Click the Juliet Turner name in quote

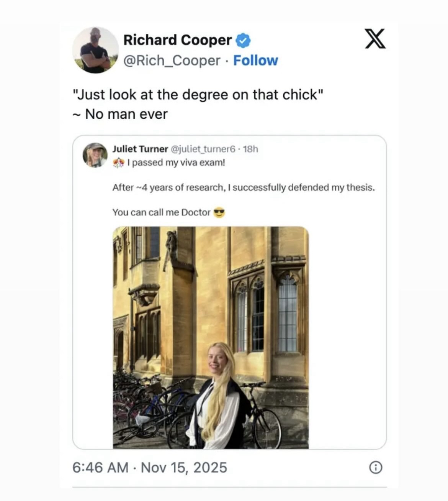(x=140, y=149)
